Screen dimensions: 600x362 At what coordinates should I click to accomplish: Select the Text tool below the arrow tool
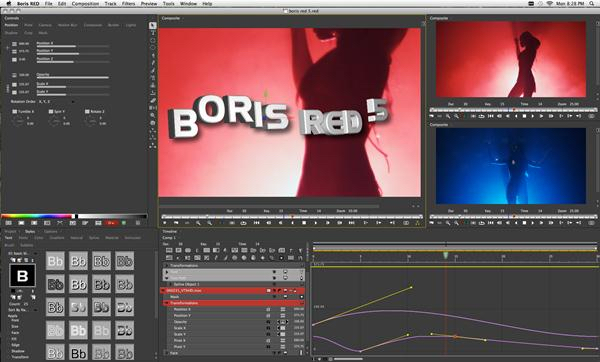(x=153, y=33)
